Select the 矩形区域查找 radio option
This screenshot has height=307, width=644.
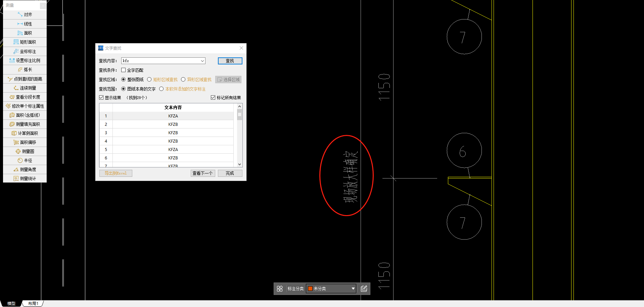[149, 80]
